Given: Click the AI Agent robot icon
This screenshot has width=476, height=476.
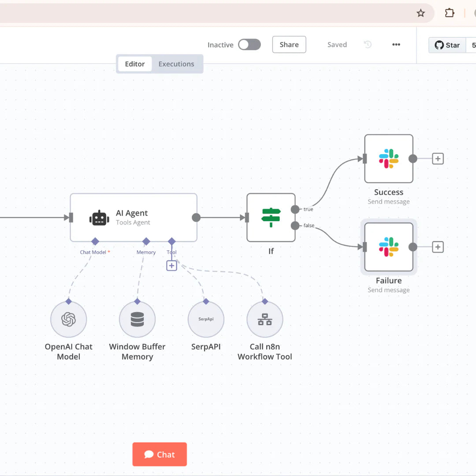Looking at the screenshot, I should [99, 218].
